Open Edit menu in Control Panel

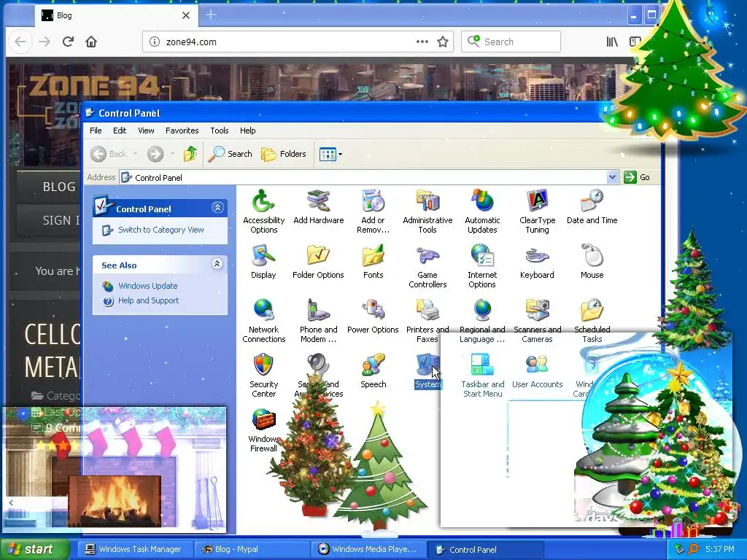coord(120,131)
